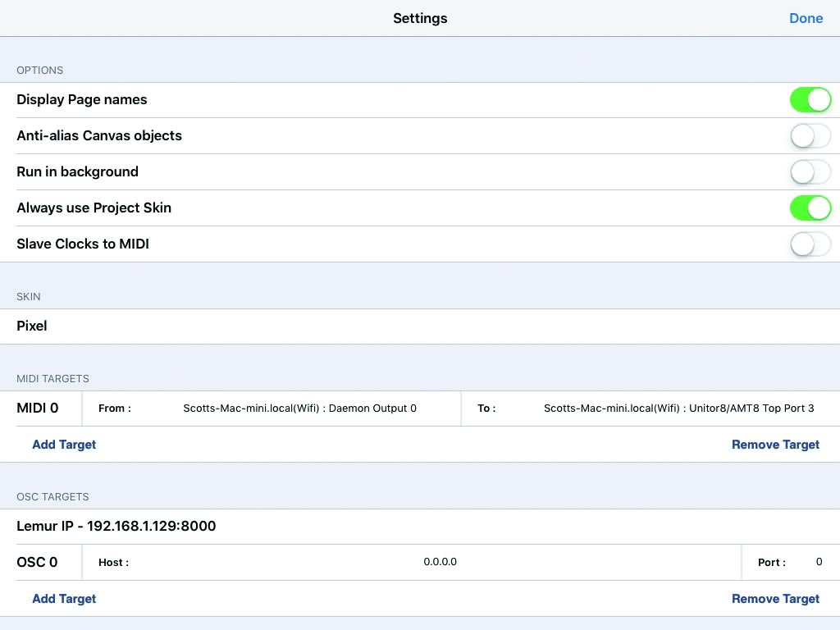The image size is (840, 630).
Task: Tap the OSC 0 target label
Action: pos(37,562)
